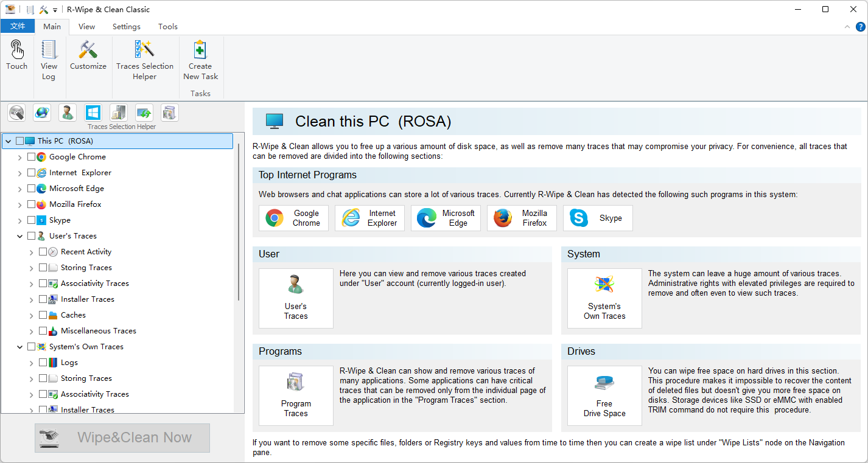Select the Skype row in the tree
This screenshot has width=868, height=463.
(60, 220)
